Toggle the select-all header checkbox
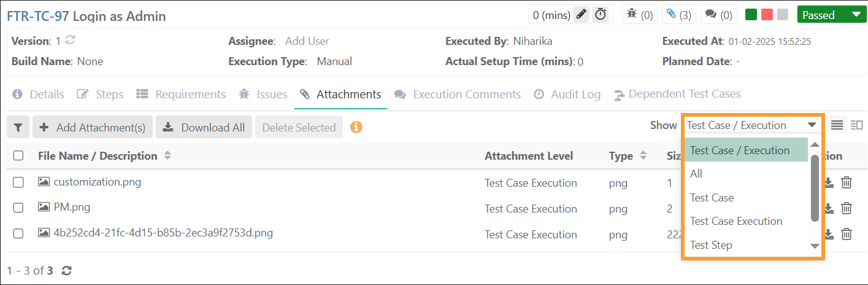The image size is (868, 285). tap(18, 156)
